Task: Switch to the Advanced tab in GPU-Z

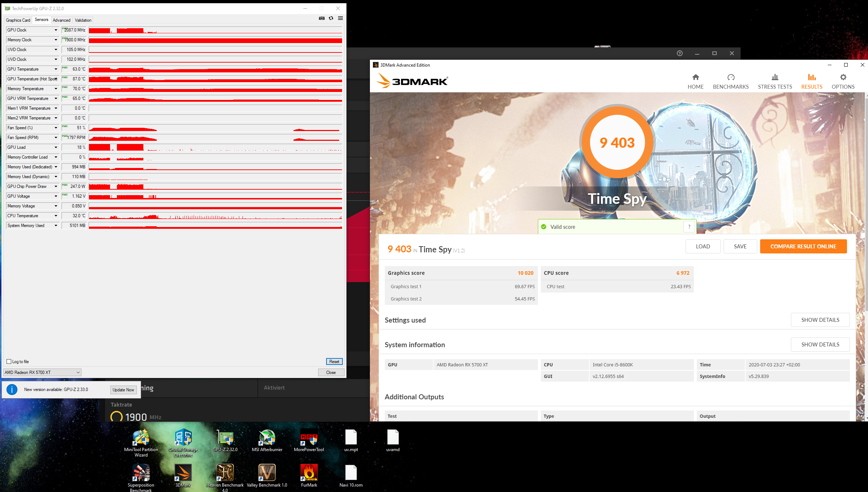Action: [x=62, y=20]
